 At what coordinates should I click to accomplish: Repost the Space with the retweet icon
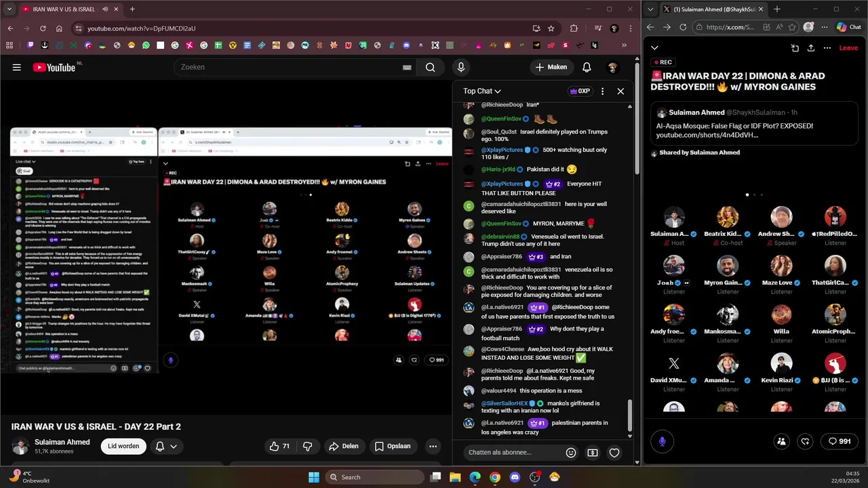pyautogui.click(x=805, y=441)
